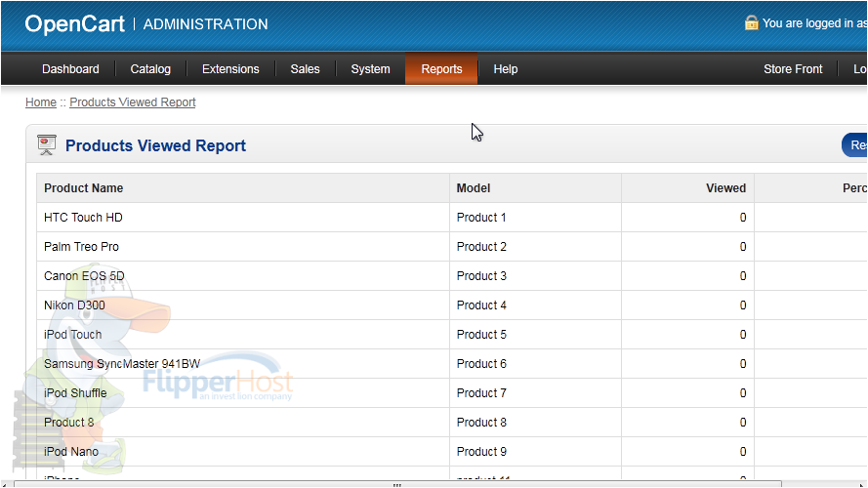Click the Home breadcrumb link
Image resolution: width=868 pixels, height=488 pixels.
click(x=41, y=102)
